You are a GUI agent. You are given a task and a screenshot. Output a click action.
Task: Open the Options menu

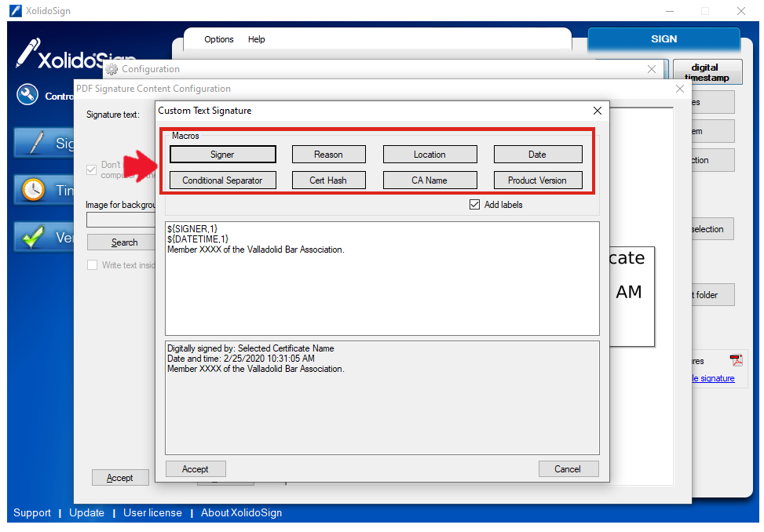coord(219,39)
